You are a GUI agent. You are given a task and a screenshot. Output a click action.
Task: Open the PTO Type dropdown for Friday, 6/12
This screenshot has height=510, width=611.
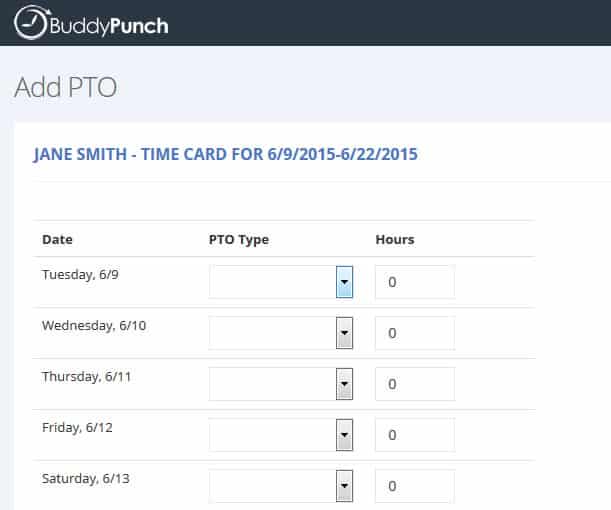click(281, 435)
